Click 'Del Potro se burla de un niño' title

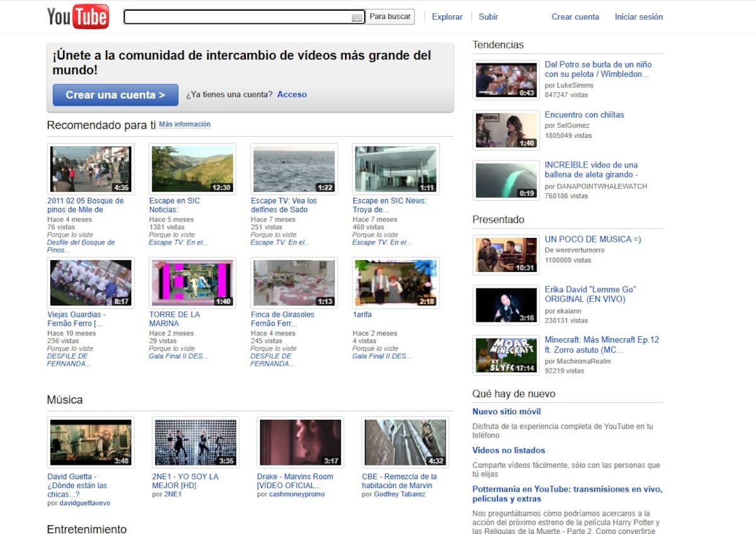pyautogui.click(x=598, y=69)
